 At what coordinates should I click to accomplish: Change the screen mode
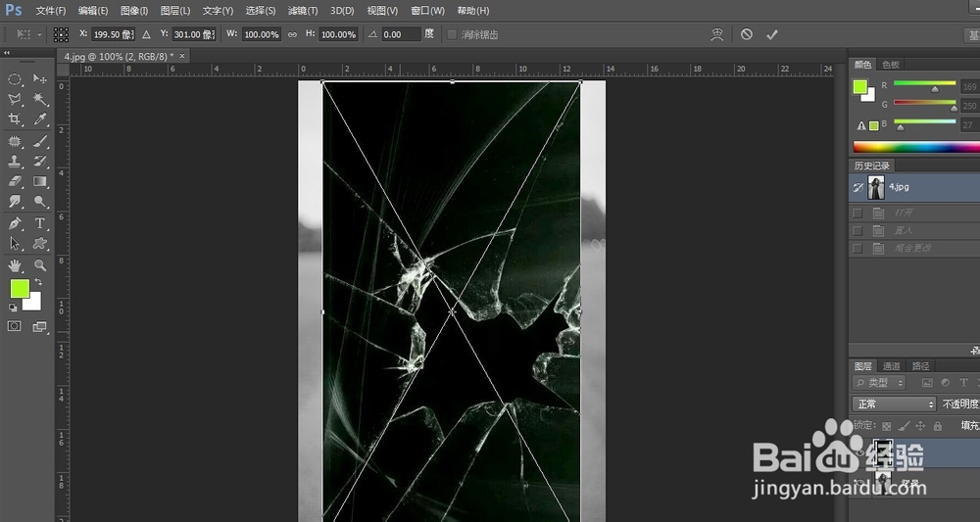tap(39, 326)
